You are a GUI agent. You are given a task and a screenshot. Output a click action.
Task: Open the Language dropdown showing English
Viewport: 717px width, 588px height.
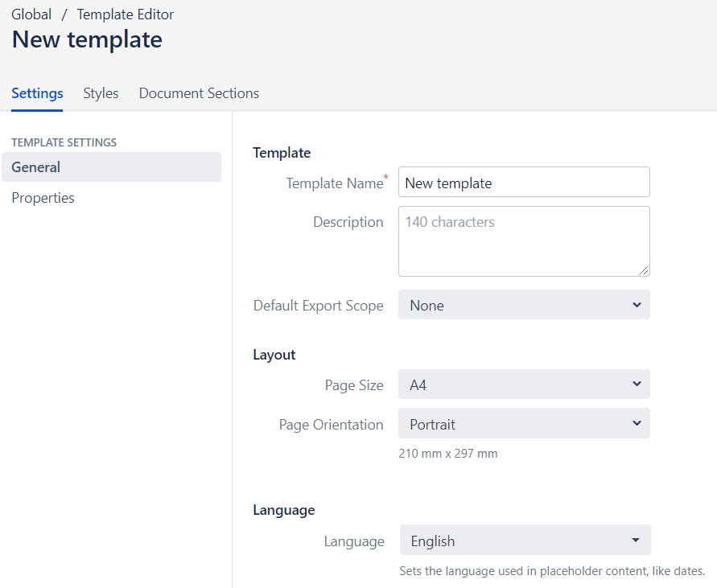click(525, 540)
